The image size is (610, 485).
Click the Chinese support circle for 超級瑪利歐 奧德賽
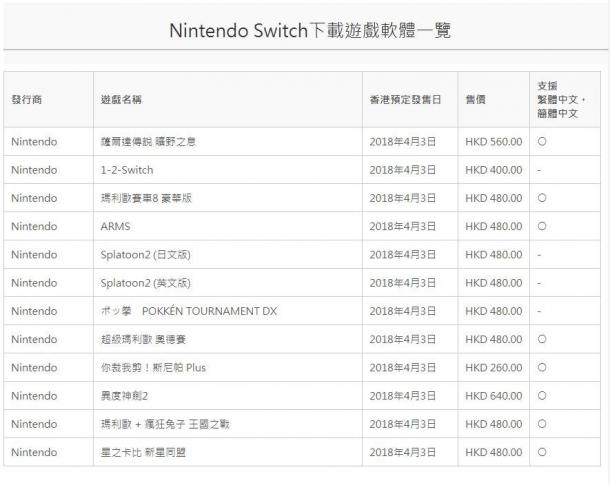tap(542, 339)
